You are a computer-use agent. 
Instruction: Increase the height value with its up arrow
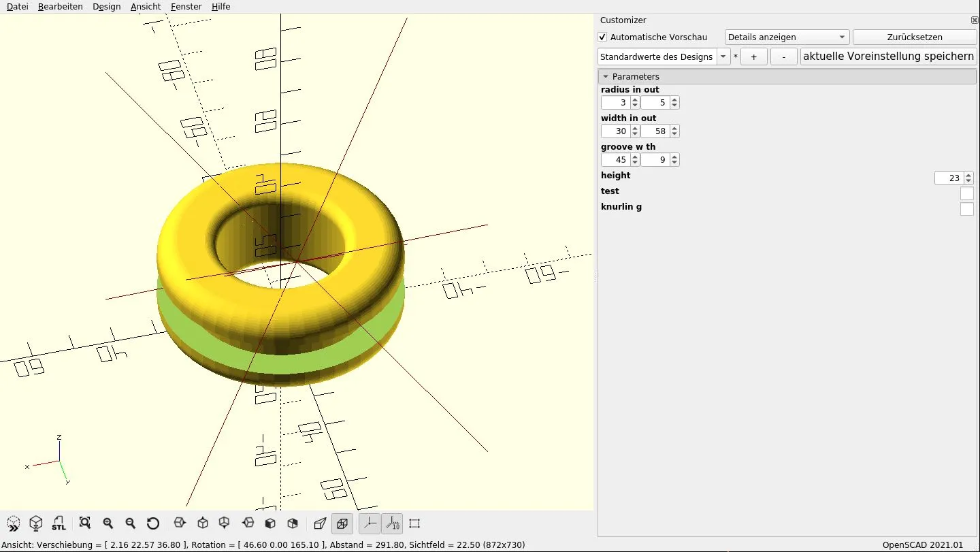pyautogui.click(x=968, y=175)
